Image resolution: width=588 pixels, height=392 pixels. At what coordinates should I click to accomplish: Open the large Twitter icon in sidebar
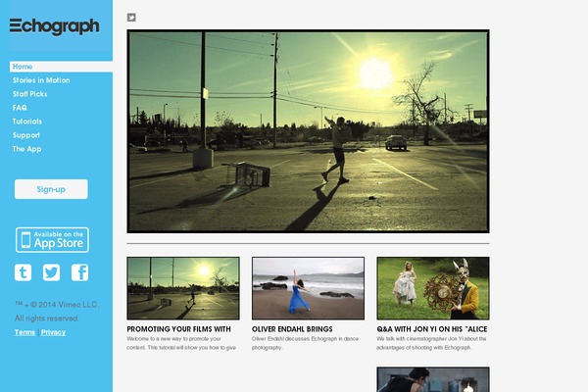pos(51,272)
